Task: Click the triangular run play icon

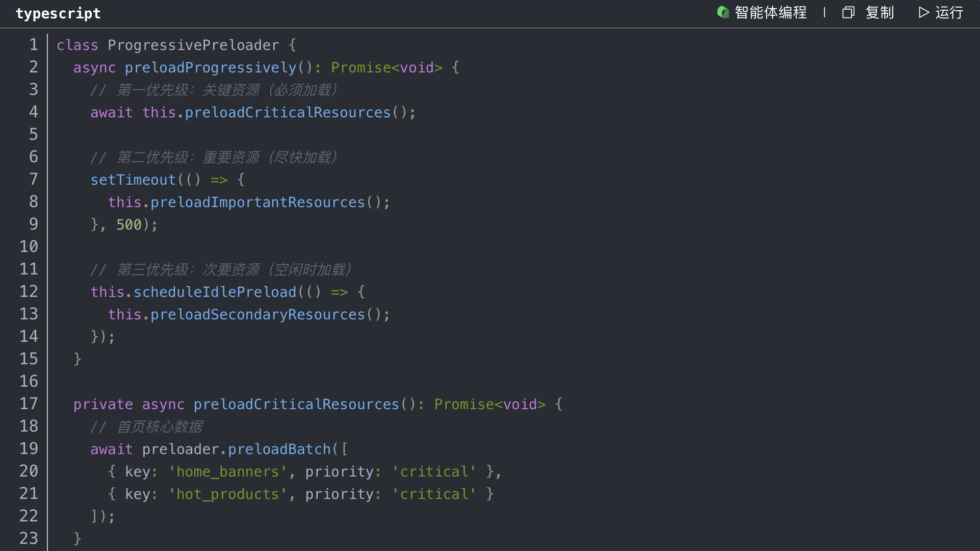Action: coord(923,12)
